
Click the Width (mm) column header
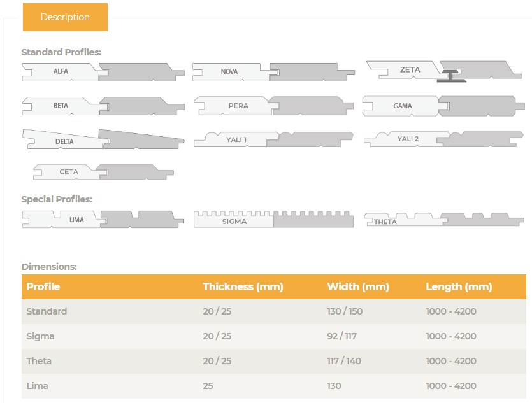(x=357, y=287)
